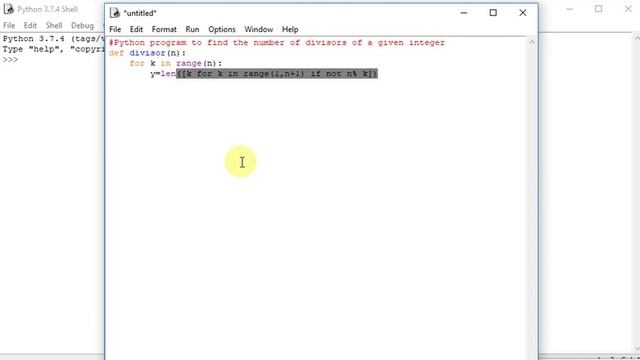Click the 'for k in range(n):' line
640x360 pixels.
176,63
